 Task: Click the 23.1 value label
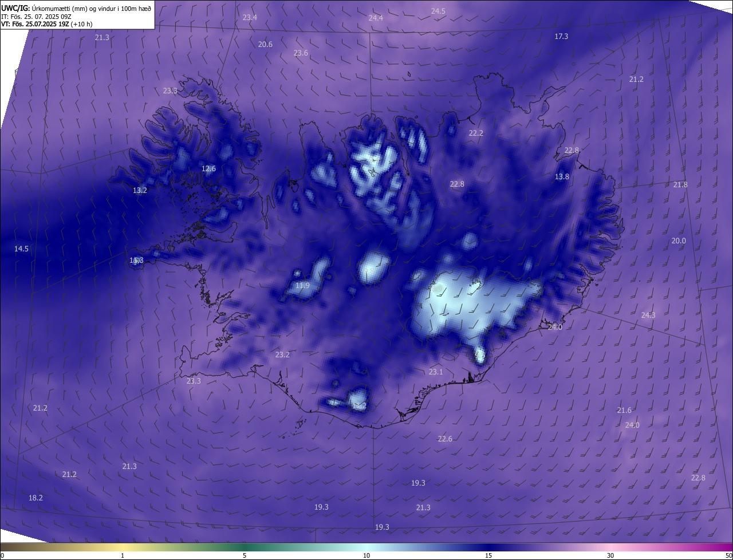pyautogui.click(x=436, y=372)
